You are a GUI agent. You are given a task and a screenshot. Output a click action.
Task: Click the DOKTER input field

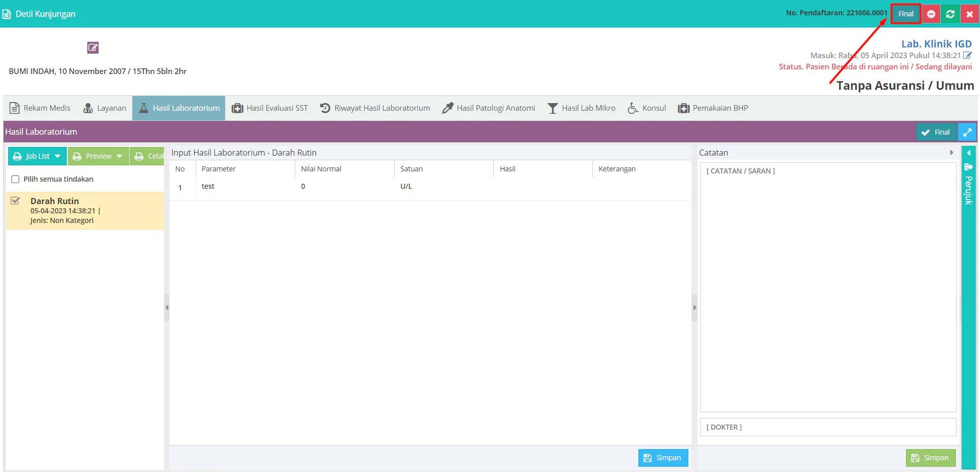(x=828, y=427)
